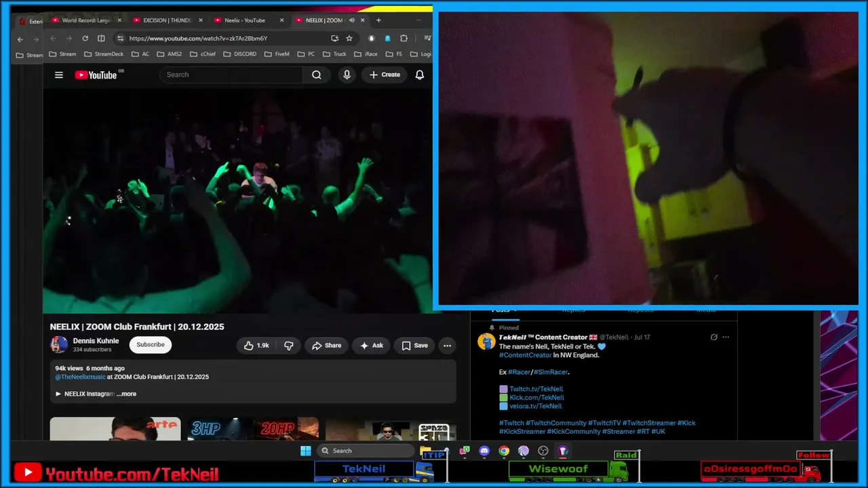This screenshot has height=488, width=868.
Task: Open the velora.tv/TekNeil link
Action: coord(536,406)
